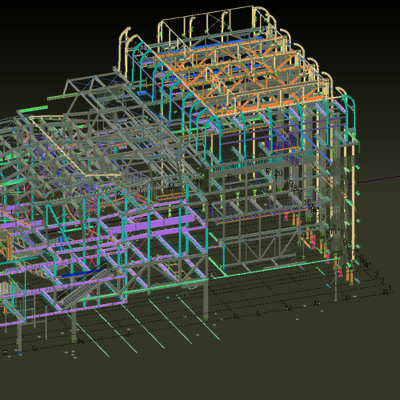Select grid line label L
The width and height of the screenshot is (400, 400).
(x=259, y=313)
